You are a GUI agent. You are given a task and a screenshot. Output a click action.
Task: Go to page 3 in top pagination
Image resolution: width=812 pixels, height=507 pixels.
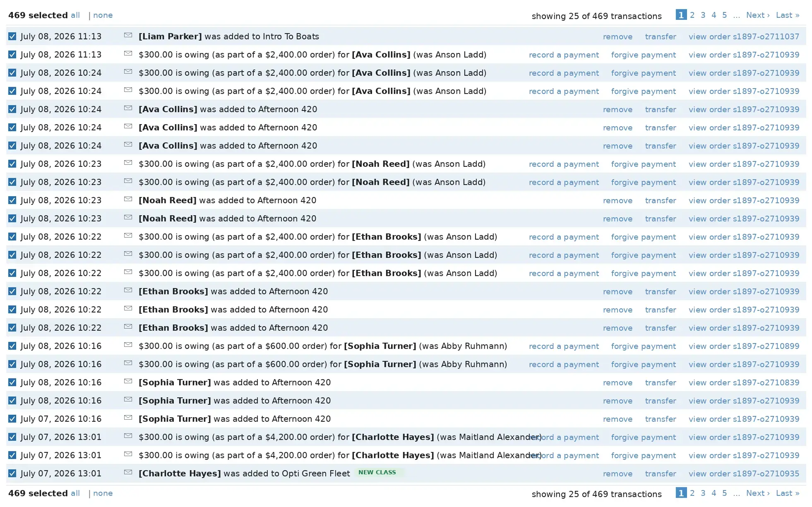point(703,15)
